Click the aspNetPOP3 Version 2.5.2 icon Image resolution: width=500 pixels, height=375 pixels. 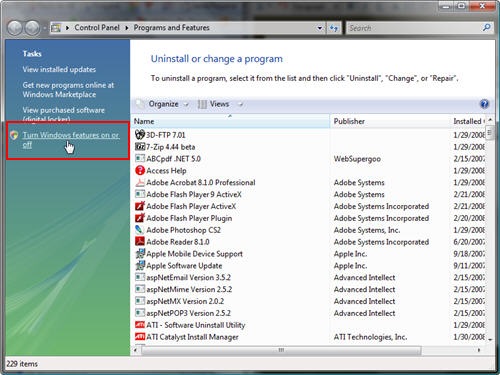(x=140, y=313)
